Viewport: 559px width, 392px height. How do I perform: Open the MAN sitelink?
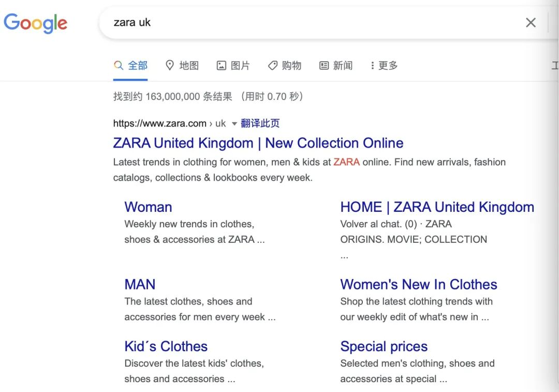pyautogui.click(x=140, y=284)
